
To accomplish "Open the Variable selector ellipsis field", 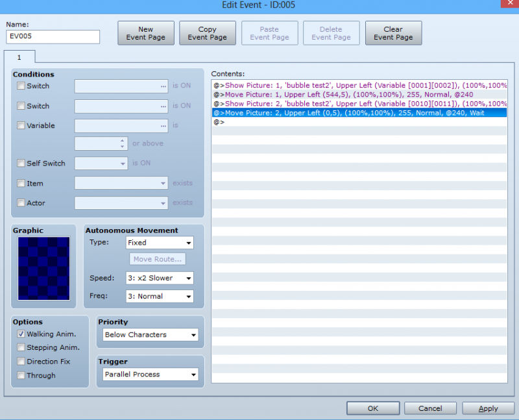I will [121, 126].
